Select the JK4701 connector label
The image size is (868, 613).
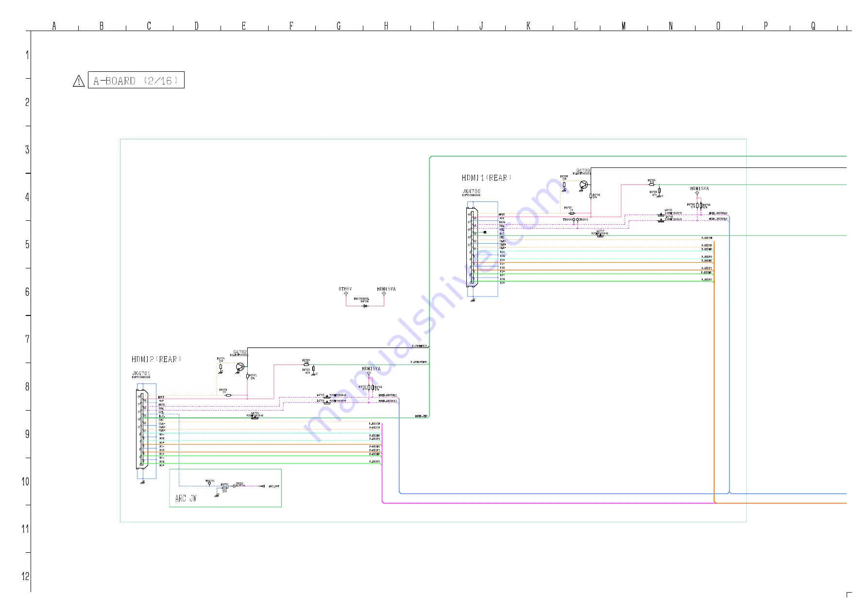pos(141,373)
